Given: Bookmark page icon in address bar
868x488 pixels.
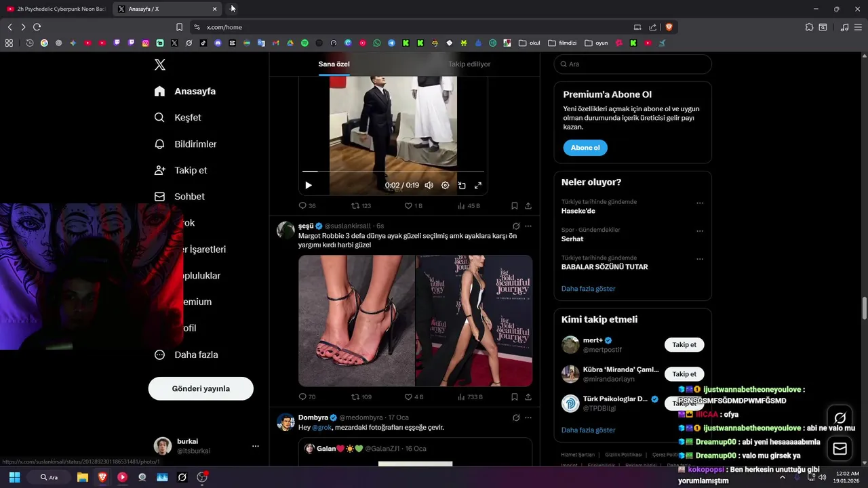Looking at the screenshot, I should 179,27.
